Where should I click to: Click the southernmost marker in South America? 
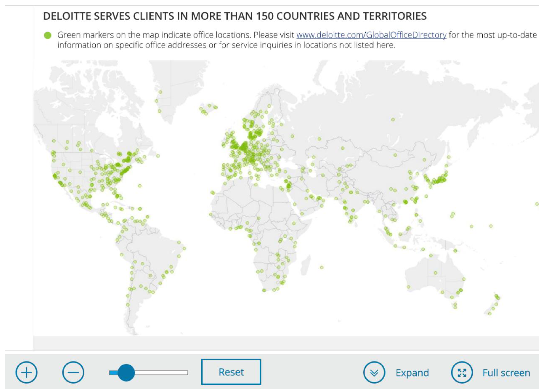click(x=128, y=305)
